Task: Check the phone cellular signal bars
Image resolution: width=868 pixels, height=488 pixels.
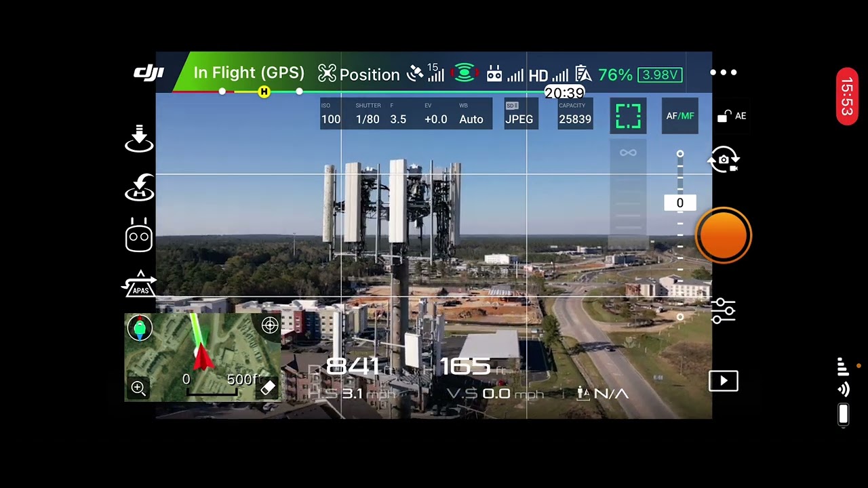Action: tap(843, 367)
